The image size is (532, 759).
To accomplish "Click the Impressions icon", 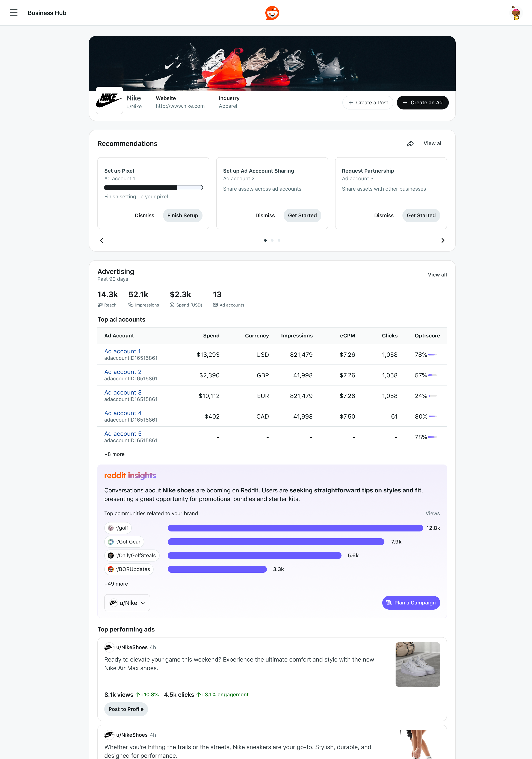I will [131, 305].
